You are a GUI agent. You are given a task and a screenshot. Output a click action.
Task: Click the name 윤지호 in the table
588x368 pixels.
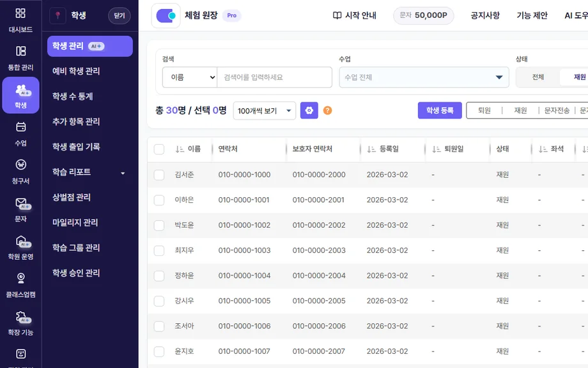click(184, 351)
